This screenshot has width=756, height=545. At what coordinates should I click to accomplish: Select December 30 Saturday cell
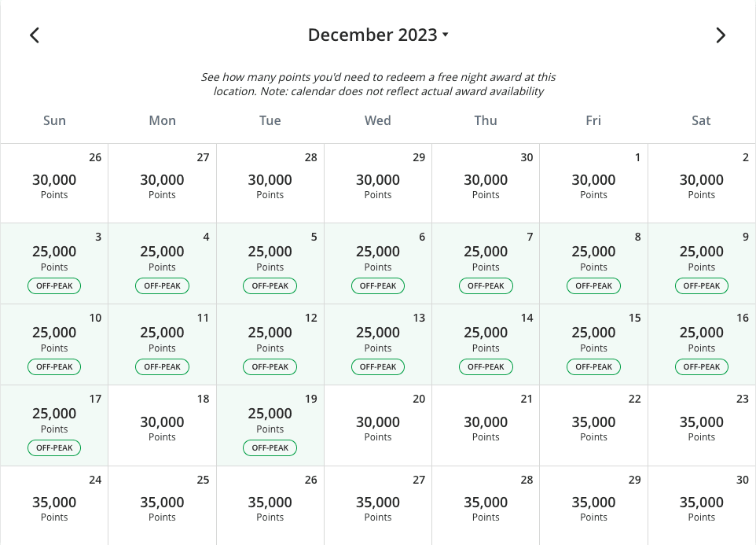point(702,506)
